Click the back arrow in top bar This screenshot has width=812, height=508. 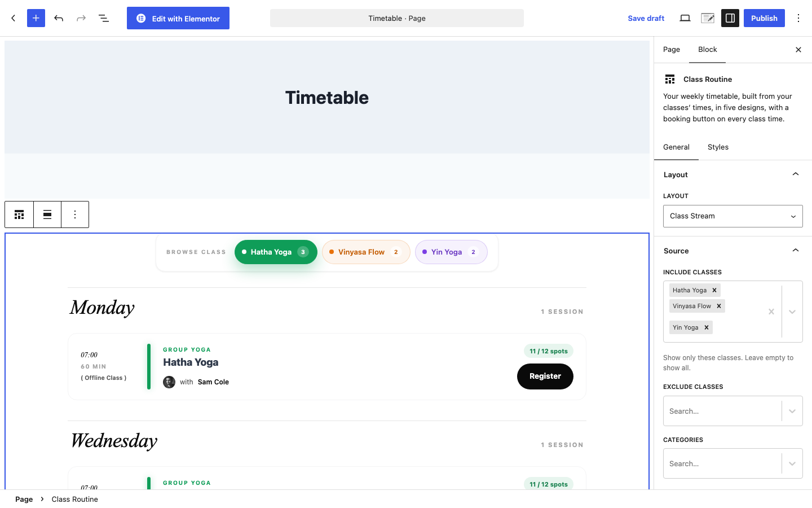[14, 18]
